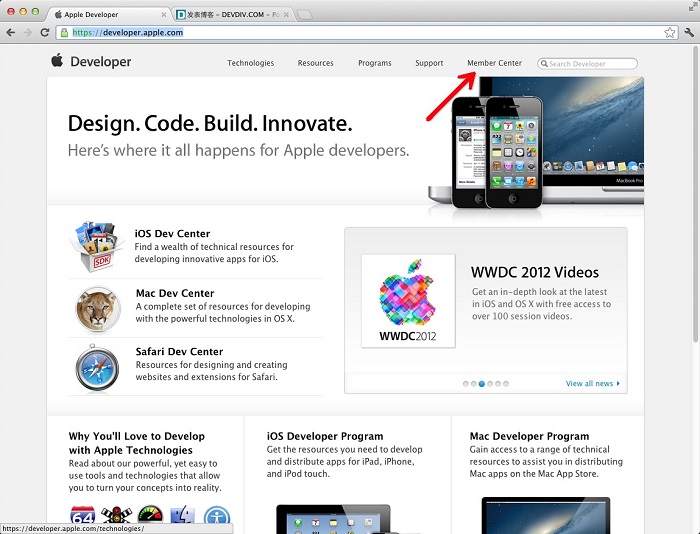Click the arrow beside View all news
This screenshot has height=534, width=700.
tap(618, 384)
